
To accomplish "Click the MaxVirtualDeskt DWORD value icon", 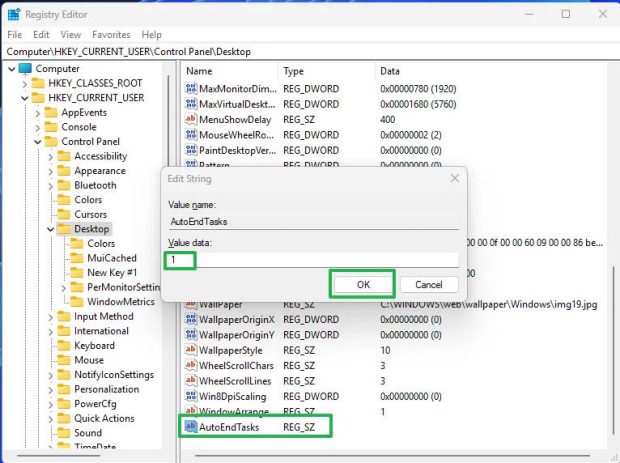I will click(191, 104).
